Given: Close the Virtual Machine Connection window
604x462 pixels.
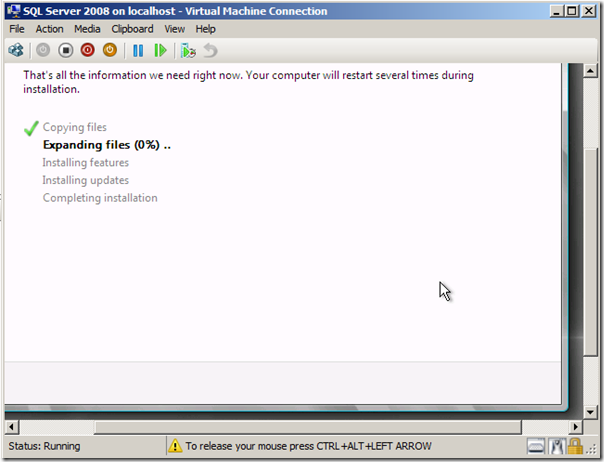Looking at the screenshot, I should [589, 11].
